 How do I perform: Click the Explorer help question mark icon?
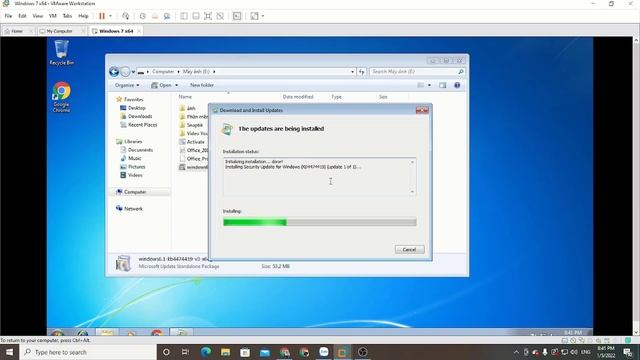(457, 85)
